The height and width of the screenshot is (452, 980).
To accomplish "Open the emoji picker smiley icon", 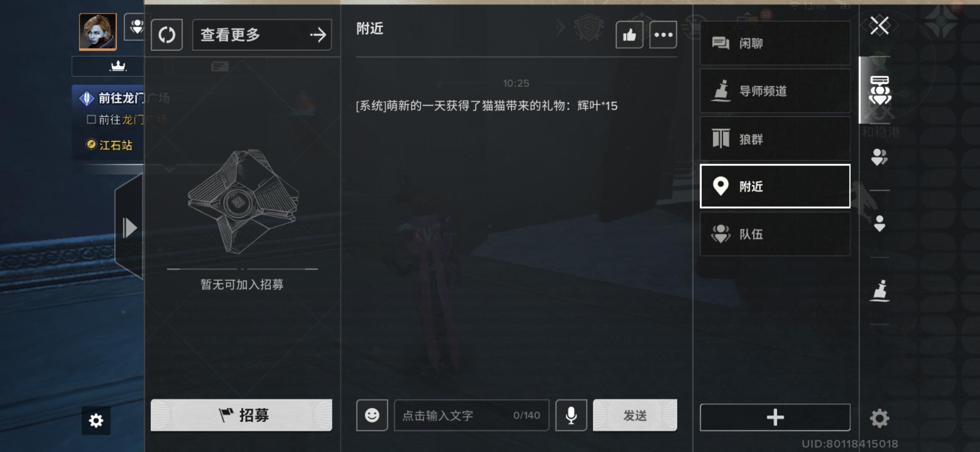I will click(372, 415).
